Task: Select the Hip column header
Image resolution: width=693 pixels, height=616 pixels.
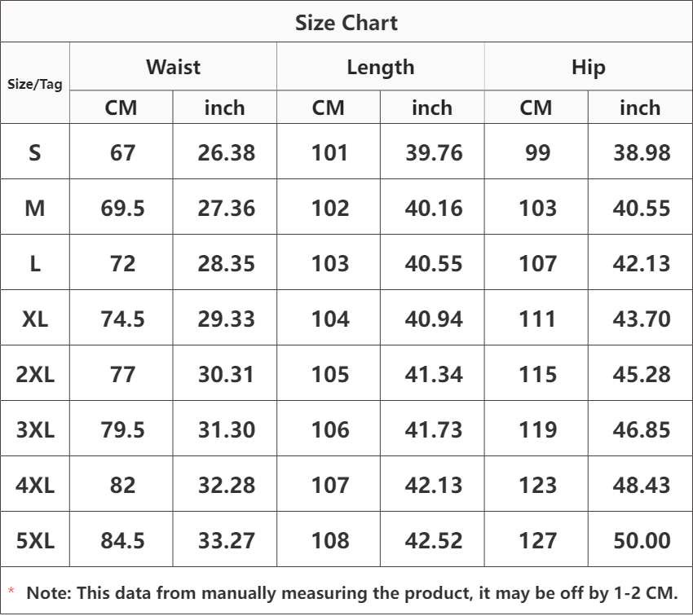Action: [x=589, y=67]
